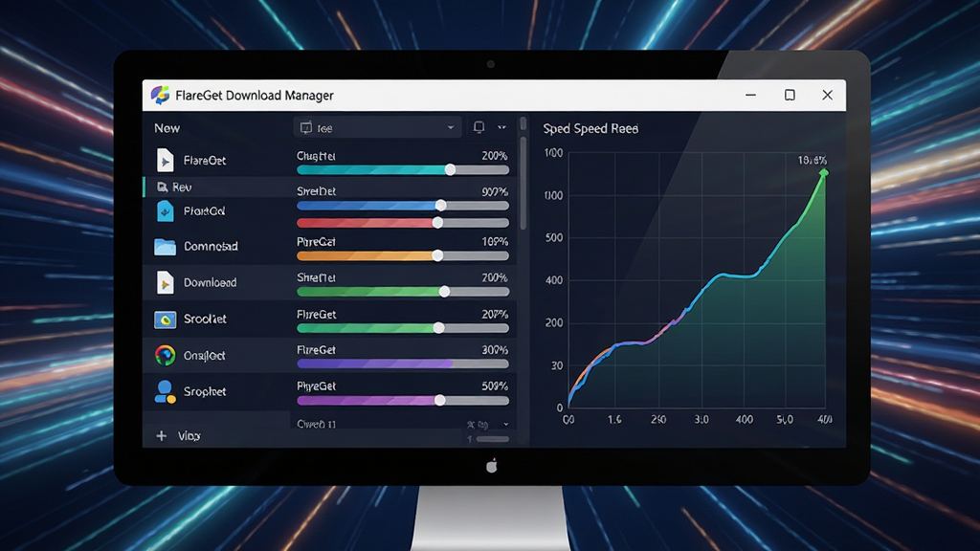Viewport: 980px width, 551px height.
Task: Click the "Cwed 11" label at the bottom
Action: tap(316, 424)
